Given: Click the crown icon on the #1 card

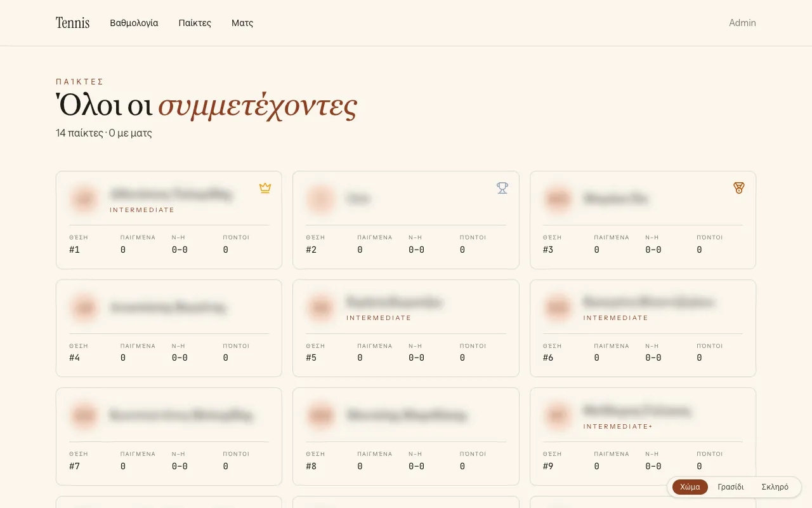Looking at the screenshot, I should 265,188.
